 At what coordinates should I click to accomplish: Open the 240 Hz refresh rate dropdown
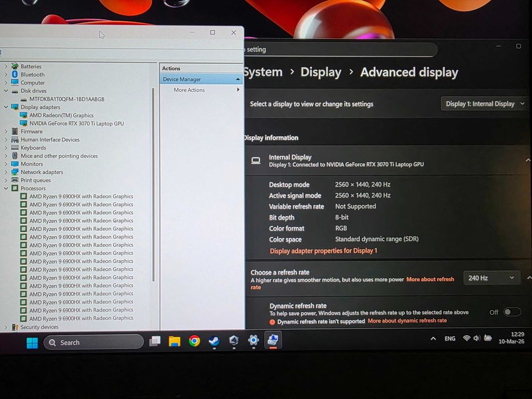[492, 278]
